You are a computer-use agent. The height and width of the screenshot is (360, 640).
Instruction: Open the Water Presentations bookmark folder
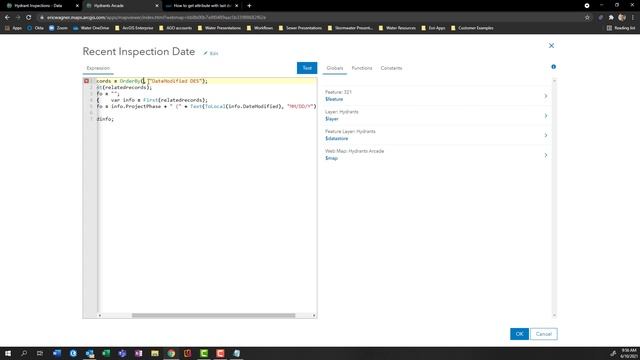(x=219, y=28)
